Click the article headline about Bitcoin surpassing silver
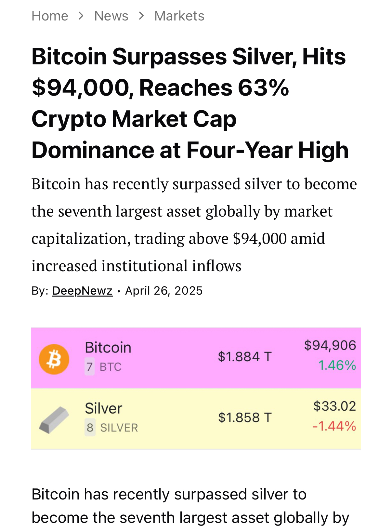This screenshot has height=532, width=392. [x=190, y=103]
